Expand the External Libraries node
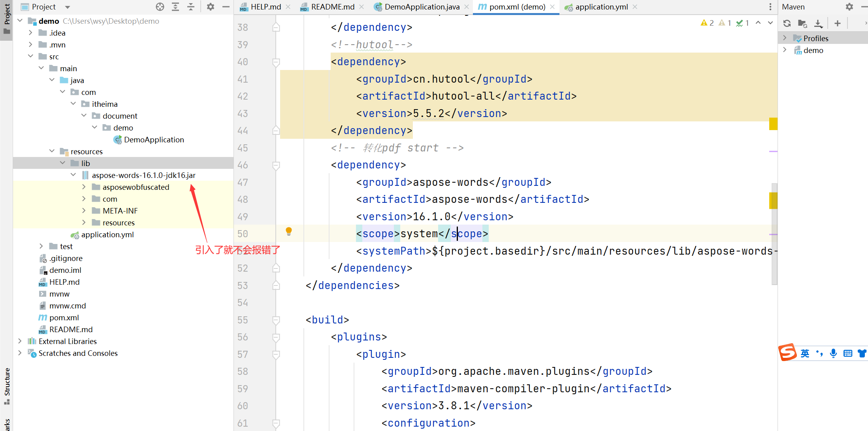 [20, 341]
